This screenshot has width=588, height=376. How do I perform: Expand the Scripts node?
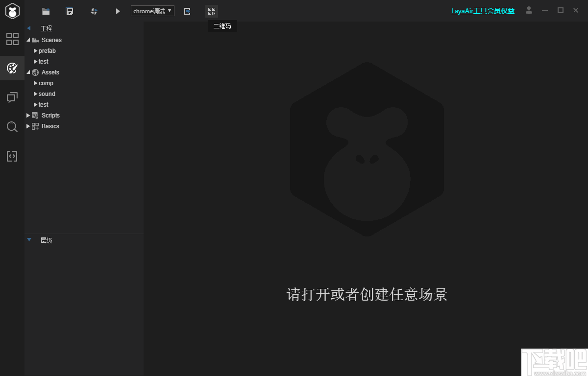[x=28, y=115]
